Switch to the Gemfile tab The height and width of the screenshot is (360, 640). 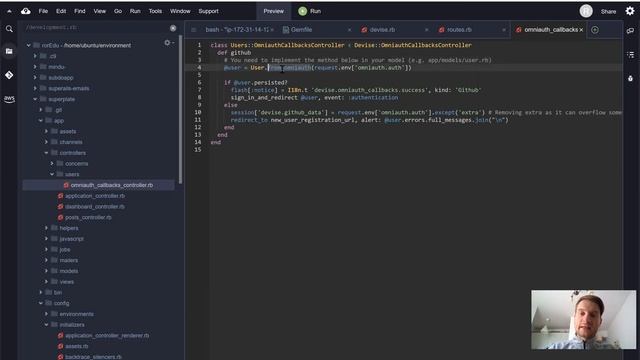click(301, 30)
